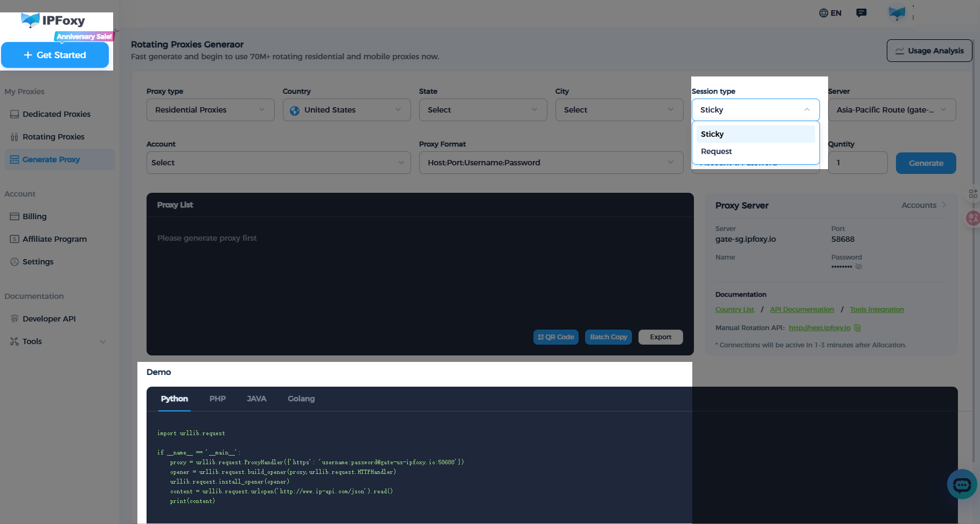Open the State dropdown
The height and width of the screenshot is (524, 980).
pyautogui.click(x=483, y=110)
